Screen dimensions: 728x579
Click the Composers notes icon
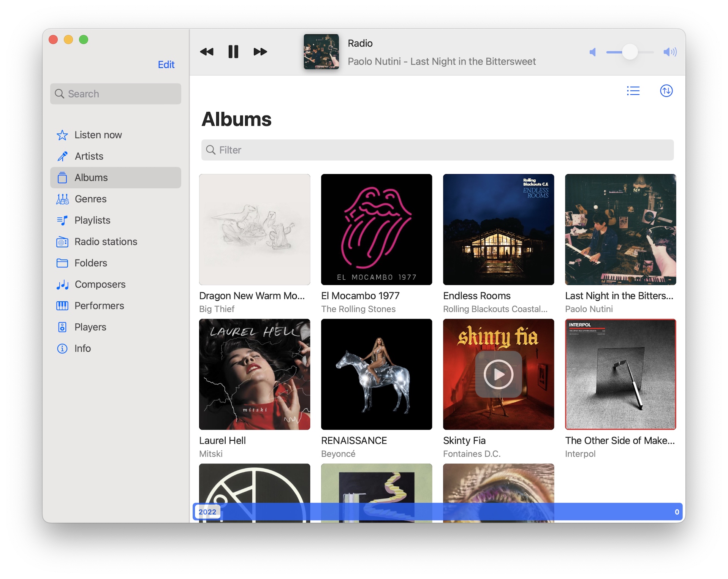point(62,285)
